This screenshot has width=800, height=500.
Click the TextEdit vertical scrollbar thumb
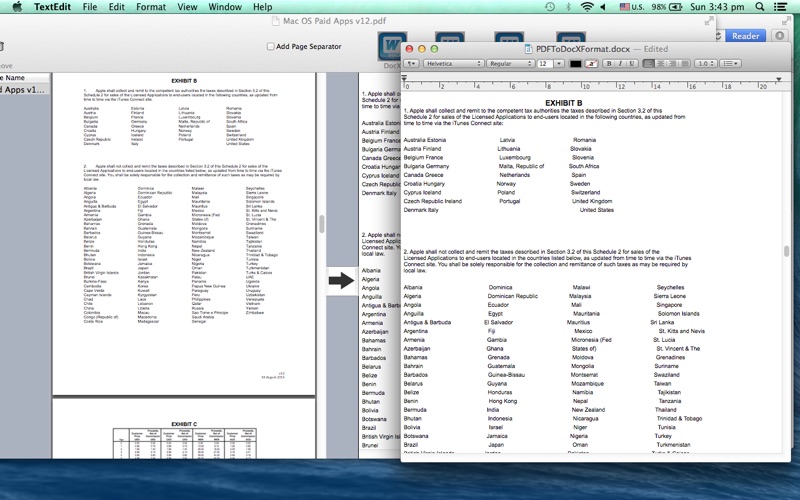click(786, 251)
